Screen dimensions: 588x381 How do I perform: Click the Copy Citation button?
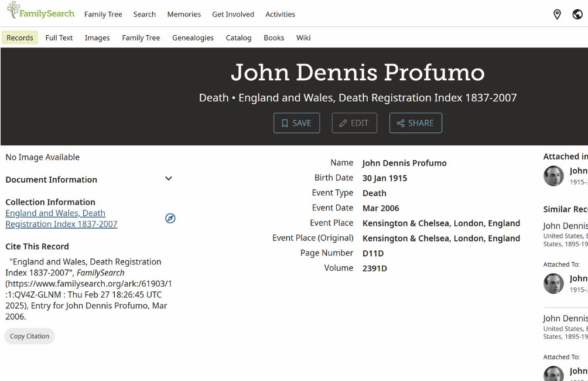(29, 336)
